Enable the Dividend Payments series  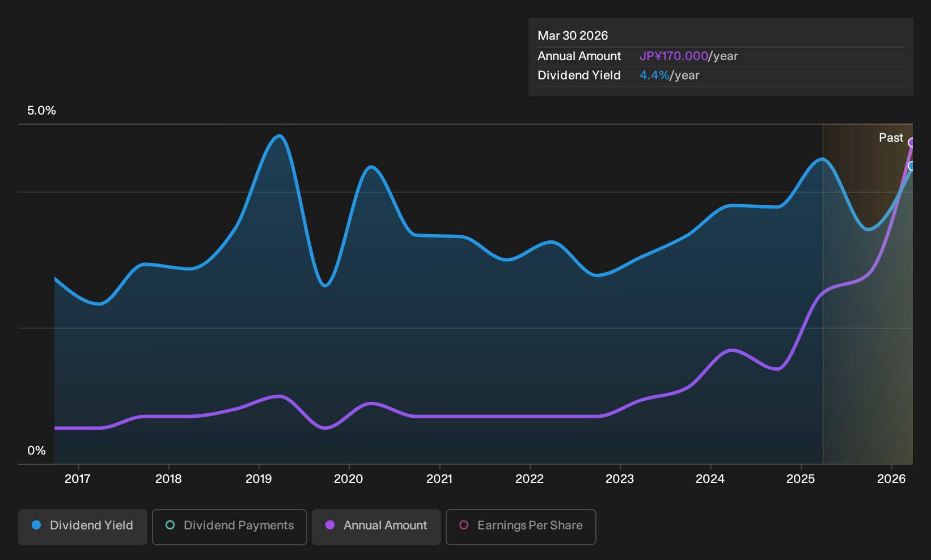tap(230, 527)
